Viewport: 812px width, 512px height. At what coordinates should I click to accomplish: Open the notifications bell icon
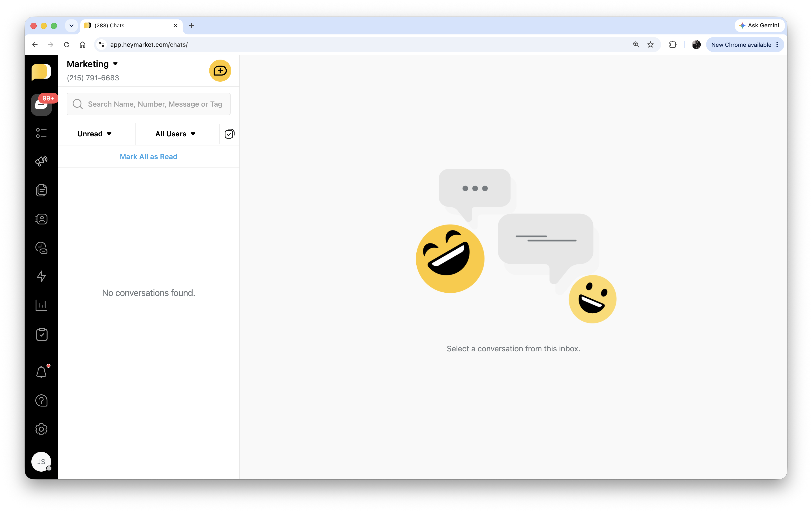(41, 372)
